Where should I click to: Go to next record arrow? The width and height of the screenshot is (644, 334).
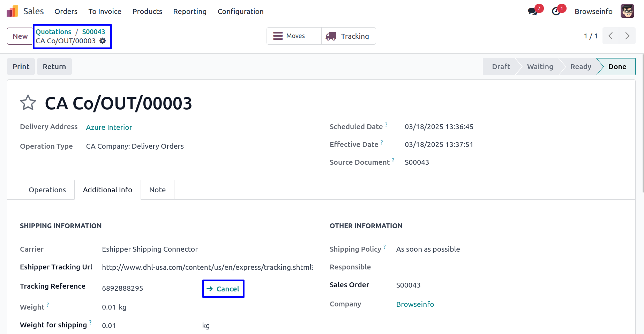(x=627, y=36)
